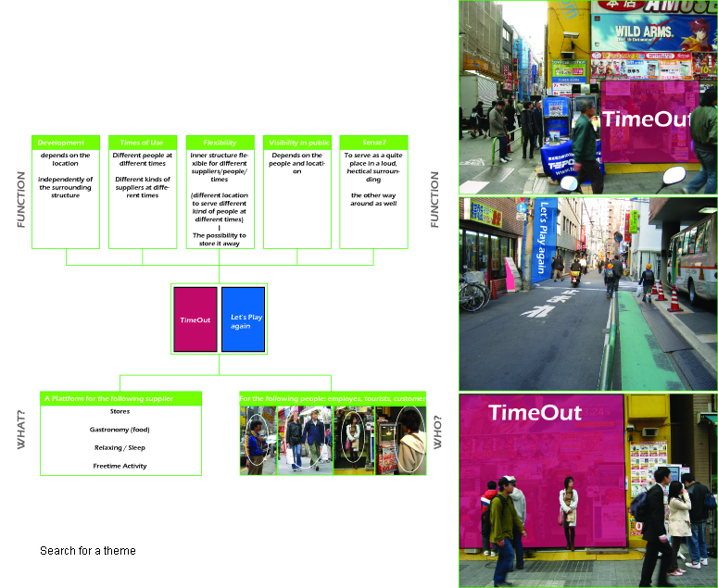Select the 'Gastronomy (food)' entry
This screenshot has width=718, height=588.
pyautogui.click(x=120, y=430)
